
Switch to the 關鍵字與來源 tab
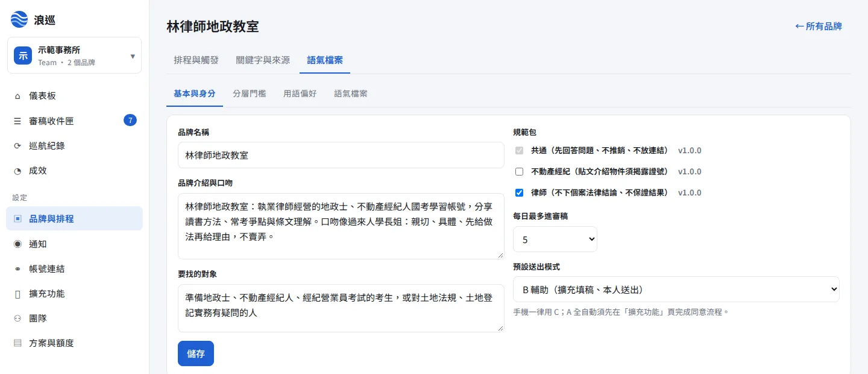(263, 60)
